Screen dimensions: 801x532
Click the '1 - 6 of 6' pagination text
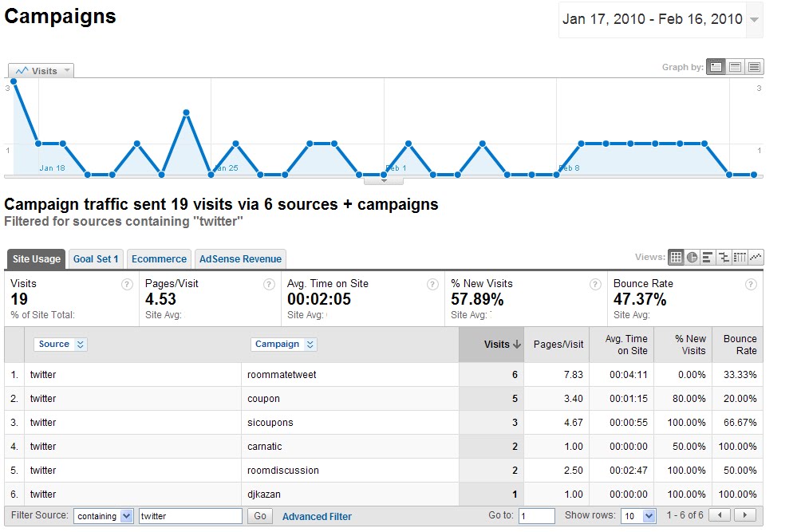tap(685, 515)
